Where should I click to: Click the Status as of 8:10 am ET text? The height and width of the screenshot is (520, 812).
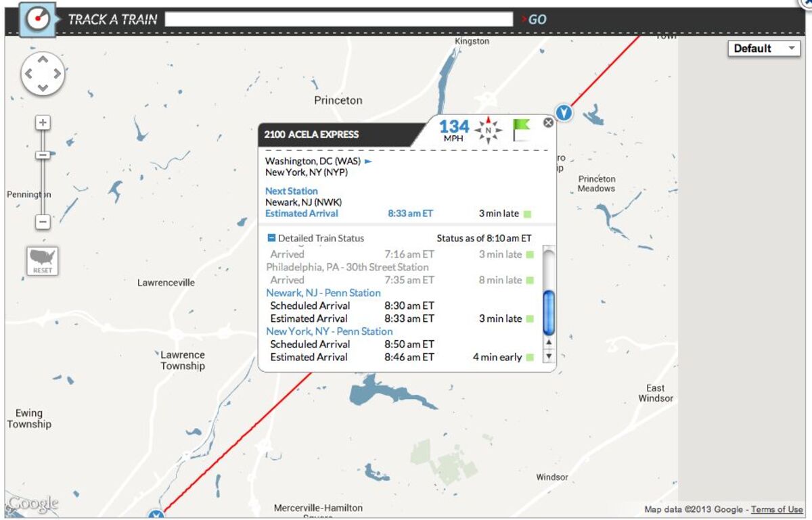coord(484,238)
